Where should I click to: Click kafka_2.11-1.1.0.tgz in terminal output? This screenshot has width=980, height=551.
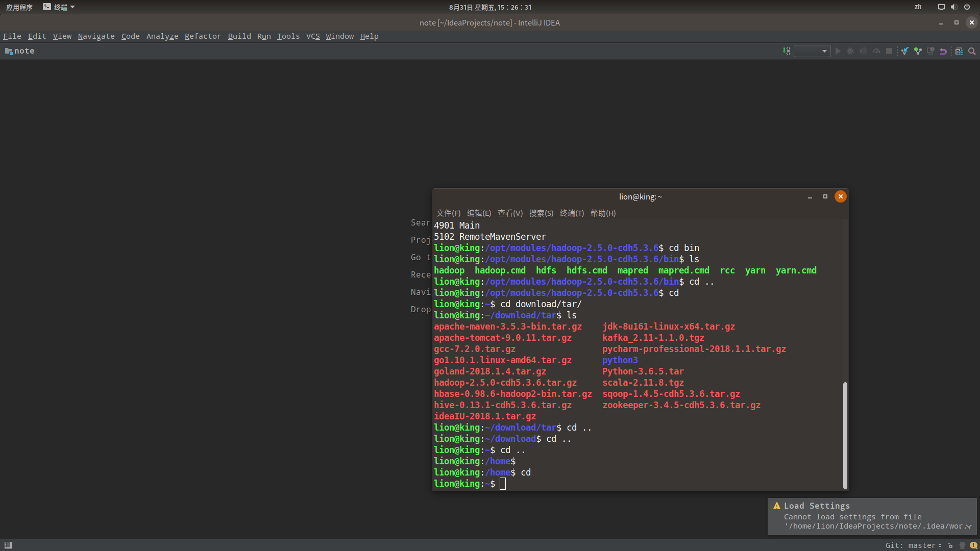click(x=653, y=338)
